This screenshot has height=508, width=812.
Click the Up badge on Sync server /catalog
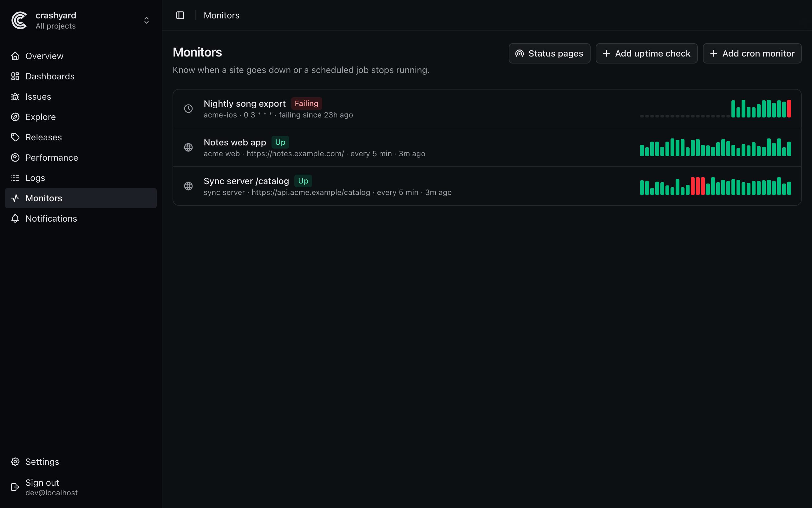(x=303, y=181)
